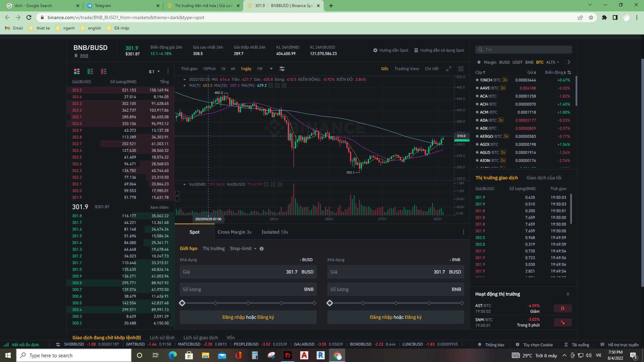The height and width of the screenshot is (362, 644).
Task: Bookmark this page with the star icon
Action: [591, 17]
